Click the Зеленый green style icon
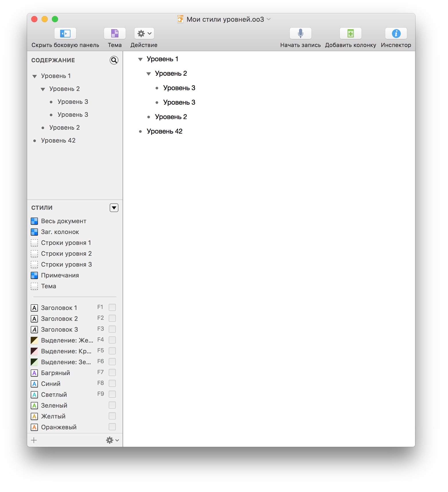Image resolution: width=448 pixels, height=492 pixels. (x=34, y=406)
